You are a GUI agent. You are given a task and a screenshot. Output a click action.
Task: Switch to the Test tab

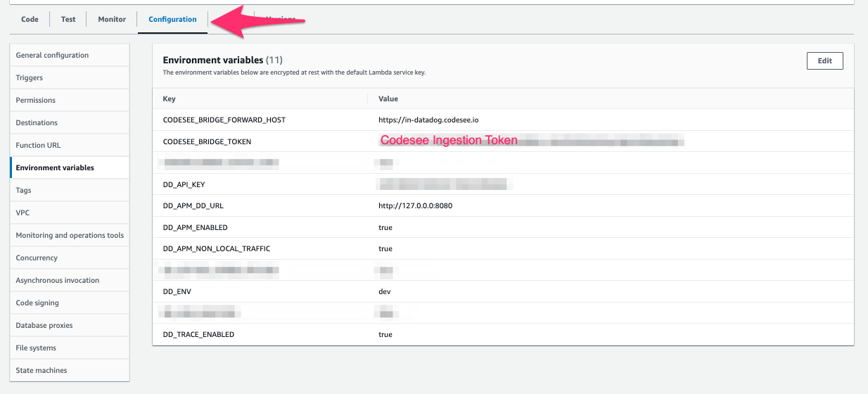pos(68,19)
